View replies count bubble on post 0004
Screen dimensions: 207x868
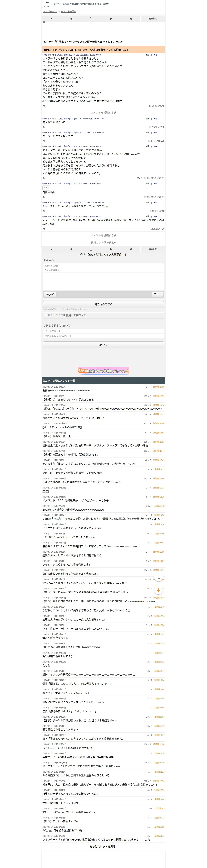(x=140, y=178)
